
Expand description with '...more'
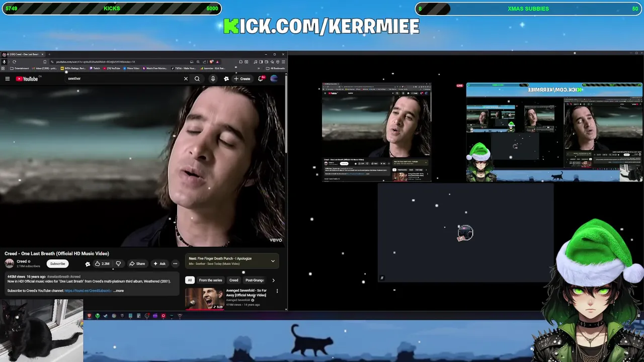tap(119, 291)
